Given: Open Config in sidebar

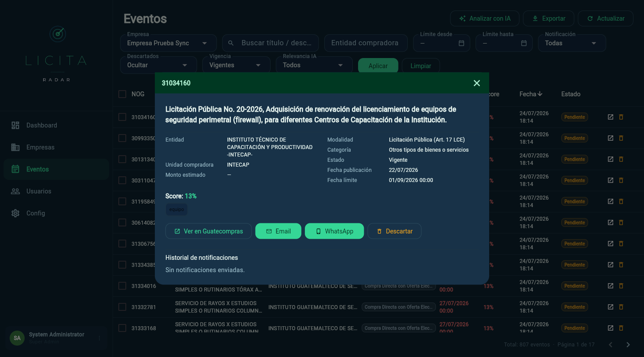Looking at the screenshot, I should pyautogui.click(x=56, y=213).
